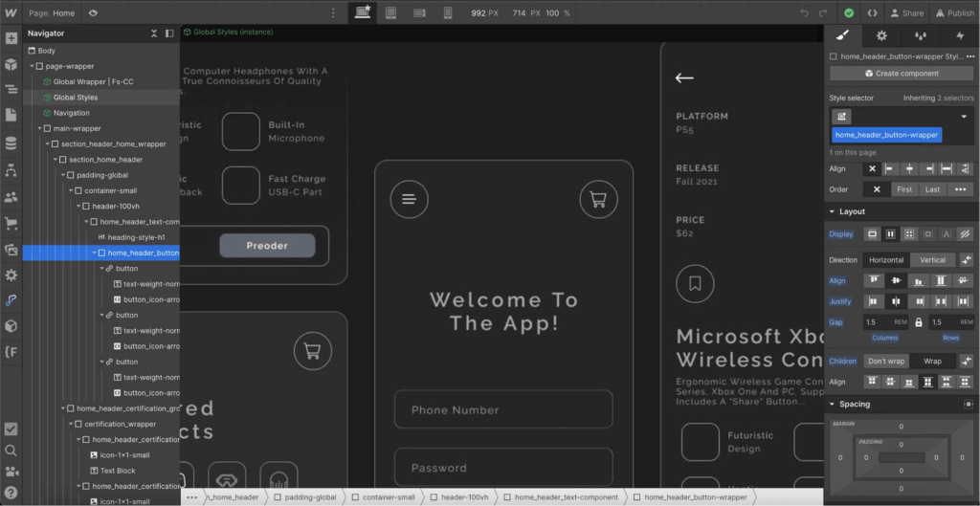Select Wrap for Children

coord(932,361)
